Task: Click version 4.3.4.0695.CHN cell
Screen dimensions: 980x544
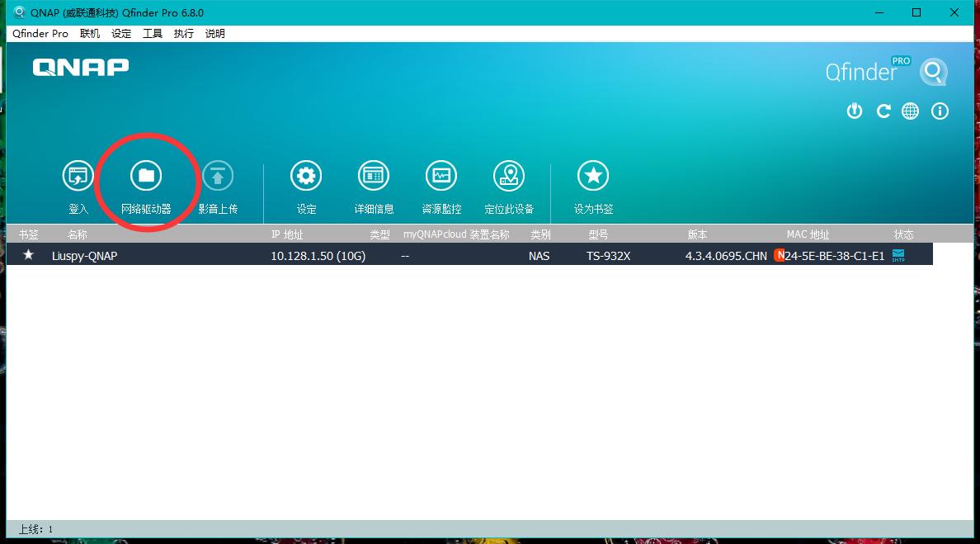Action: (726, 256)
